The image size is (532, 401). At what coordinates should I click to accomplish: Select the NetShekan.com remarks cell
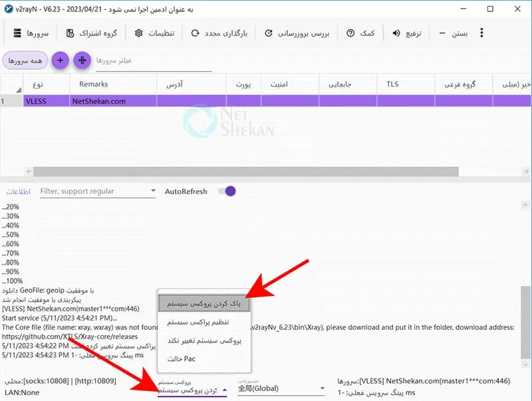(113, 101)
